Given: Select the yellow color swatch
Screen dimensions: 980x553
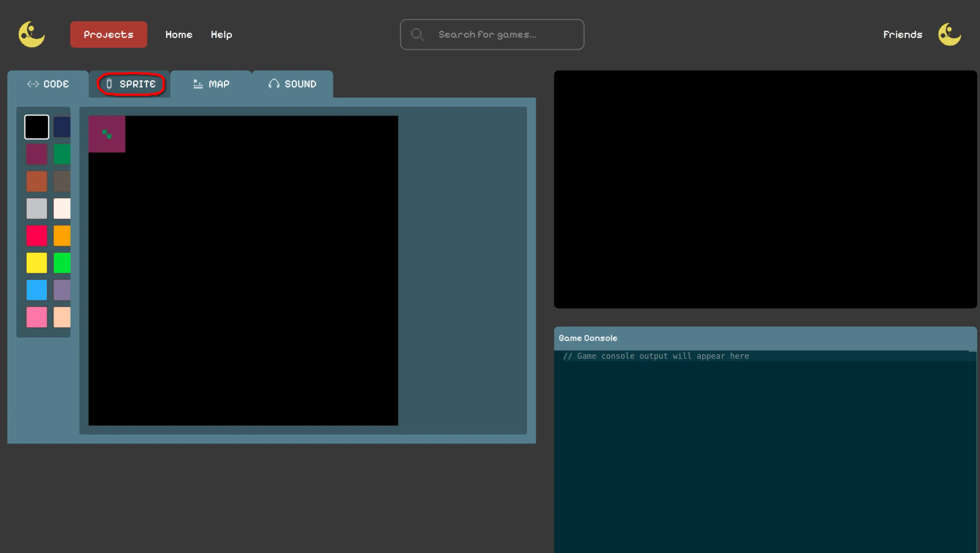Looking at the screenshot, I should [x=36, y=263].
